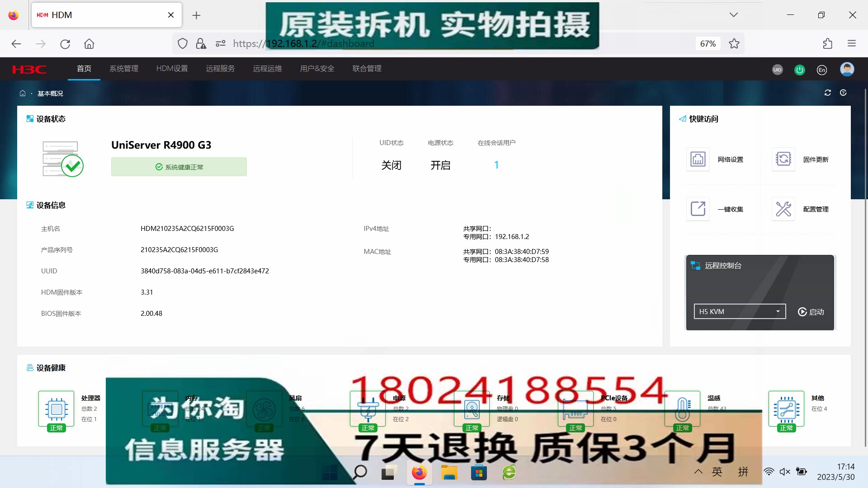Open 一键收集 quick access icon

coord(698,209)
